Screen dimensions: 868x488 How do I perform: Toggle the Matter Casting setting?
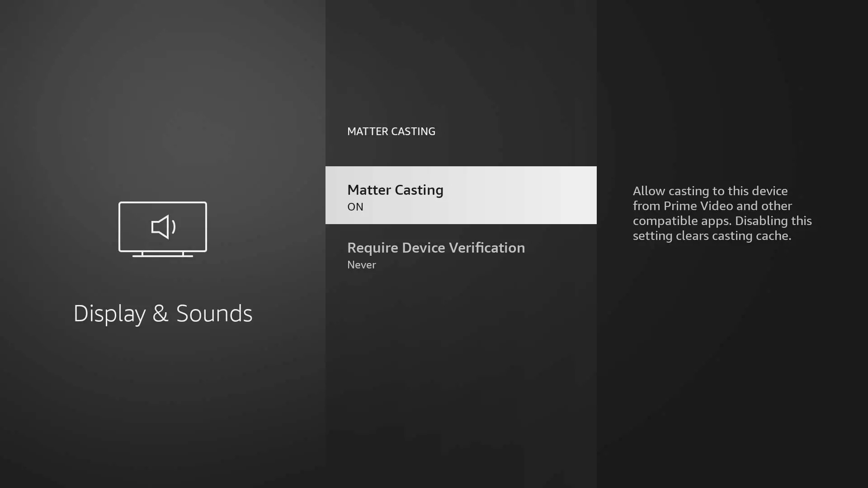click(x=461, y=195)
